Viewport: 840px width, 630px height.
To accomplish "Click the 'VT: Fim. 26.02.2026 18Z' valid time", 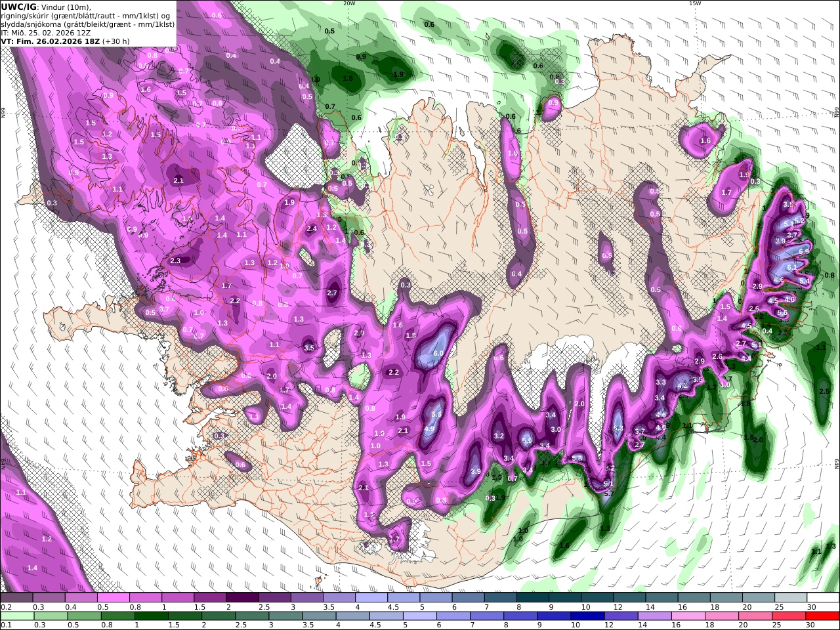I will point(51,41).
